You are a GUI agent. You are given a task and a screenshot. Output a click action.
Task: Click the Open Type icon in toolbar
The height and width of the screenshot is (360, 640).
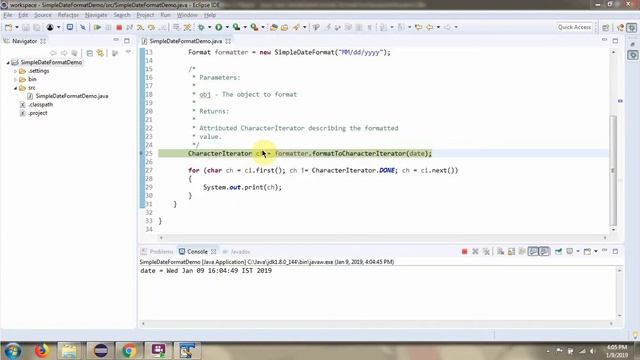point(274,27)
